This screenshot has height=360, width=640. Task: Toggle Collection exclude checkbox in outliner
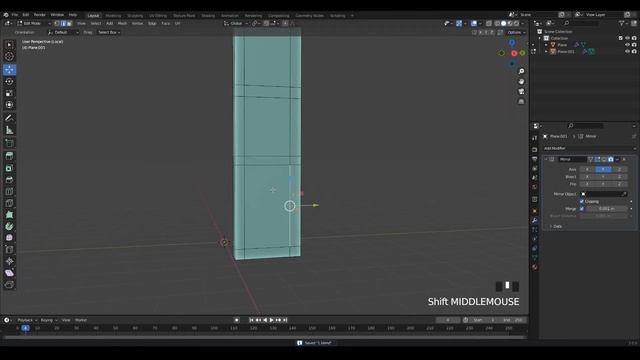point(620,38)
